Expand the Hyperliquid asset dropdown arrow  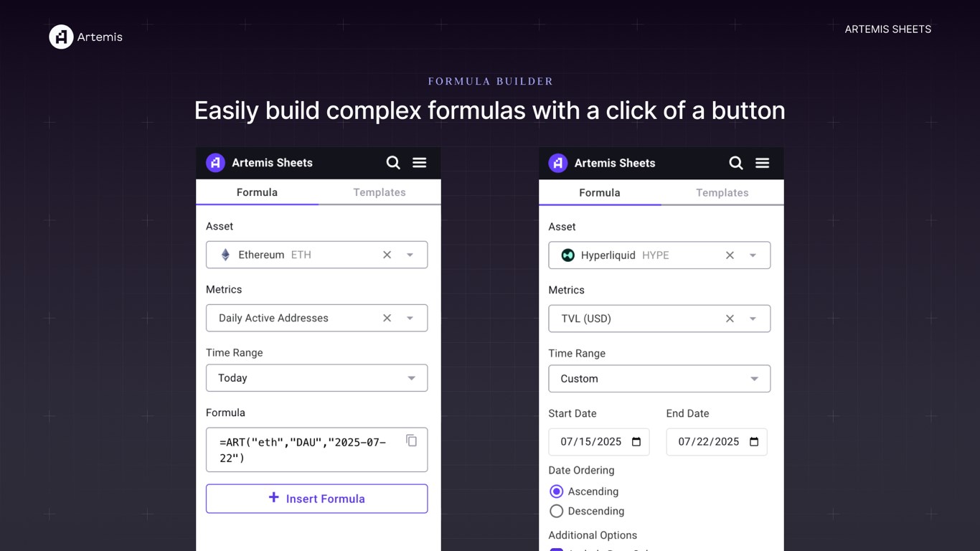tap(753, 255)
